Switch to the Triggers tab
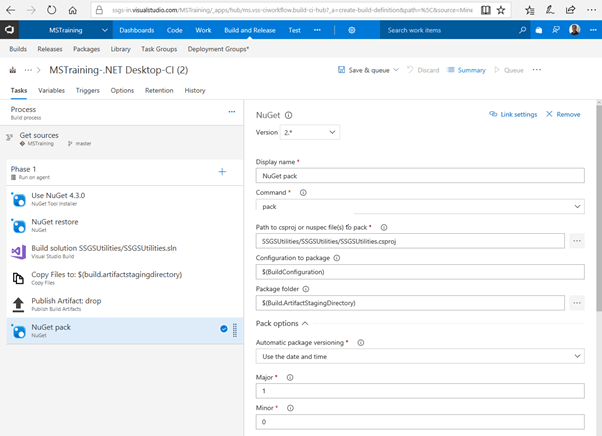This screenshot has height=436, width=602. [88, 91]
